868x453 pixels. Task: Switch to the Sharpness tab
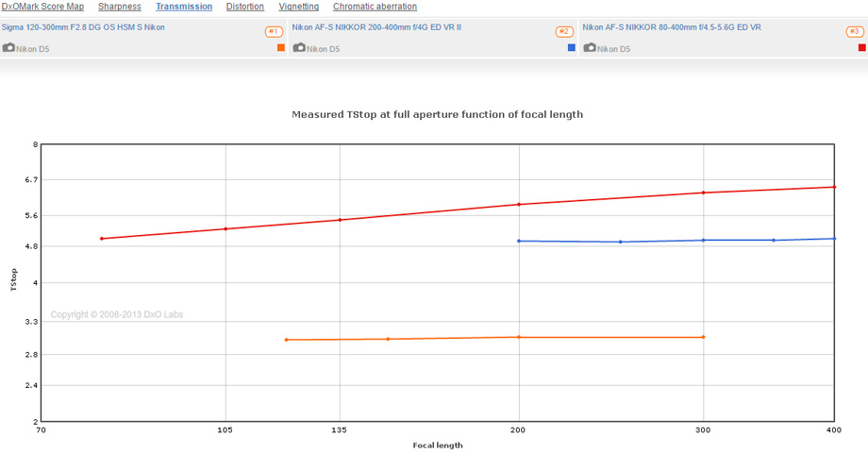coord(120,7)
